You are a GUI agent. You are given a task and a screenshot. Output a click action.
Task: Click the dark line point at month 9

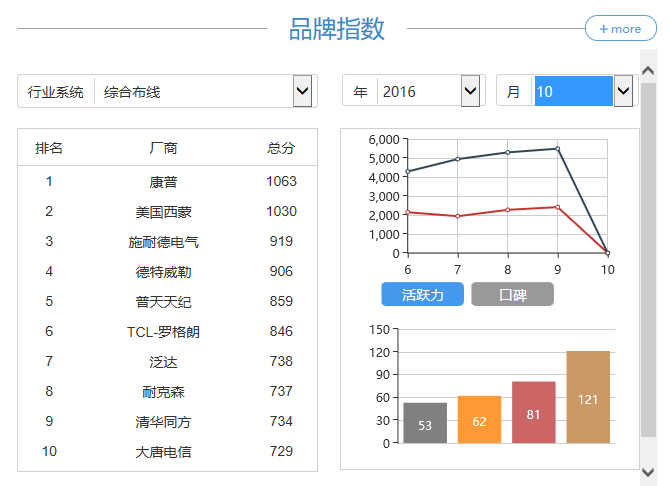[558, 149]
